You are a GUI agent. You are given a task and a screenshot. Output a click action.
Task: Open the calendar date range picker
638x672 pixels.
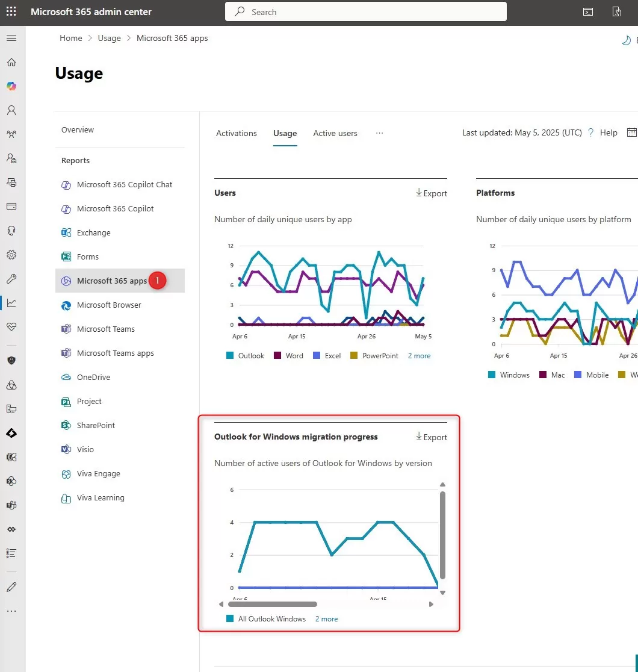click(x=632, y=132)
